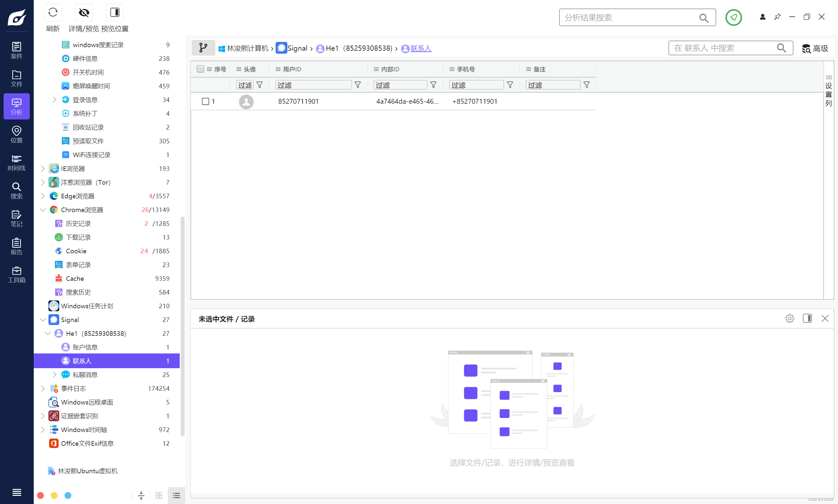838x504 pixels.
Task: Click filter funnel for 手机号 column
Action: click(510, 85)
